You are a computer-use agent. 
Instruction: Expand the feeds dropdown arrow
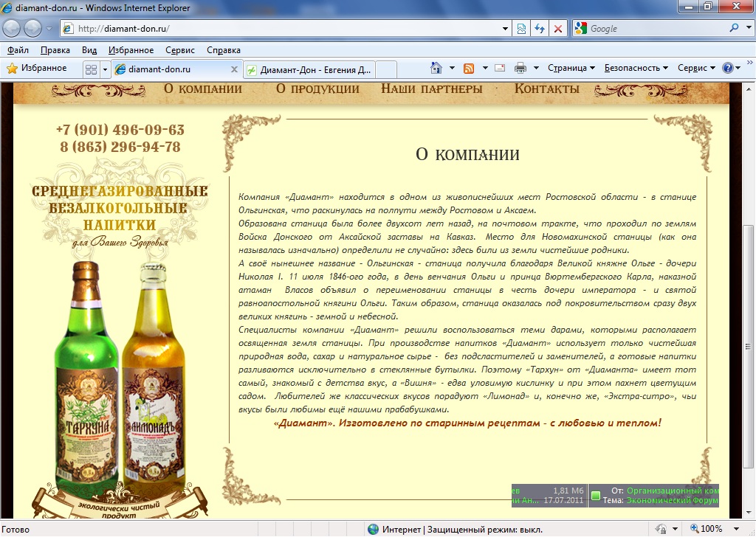coord(485,68)
